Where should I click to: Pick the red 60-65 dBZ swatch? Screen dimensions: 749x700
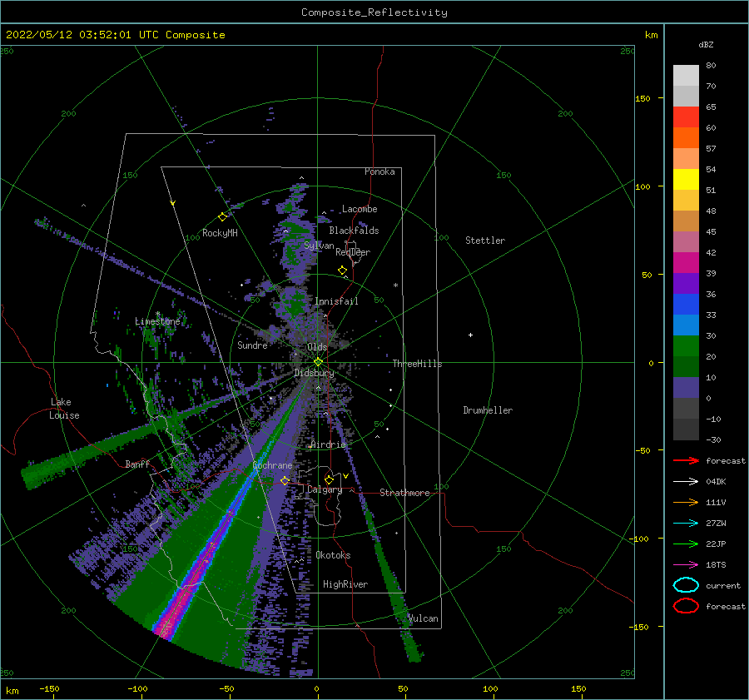coord(686,117)
